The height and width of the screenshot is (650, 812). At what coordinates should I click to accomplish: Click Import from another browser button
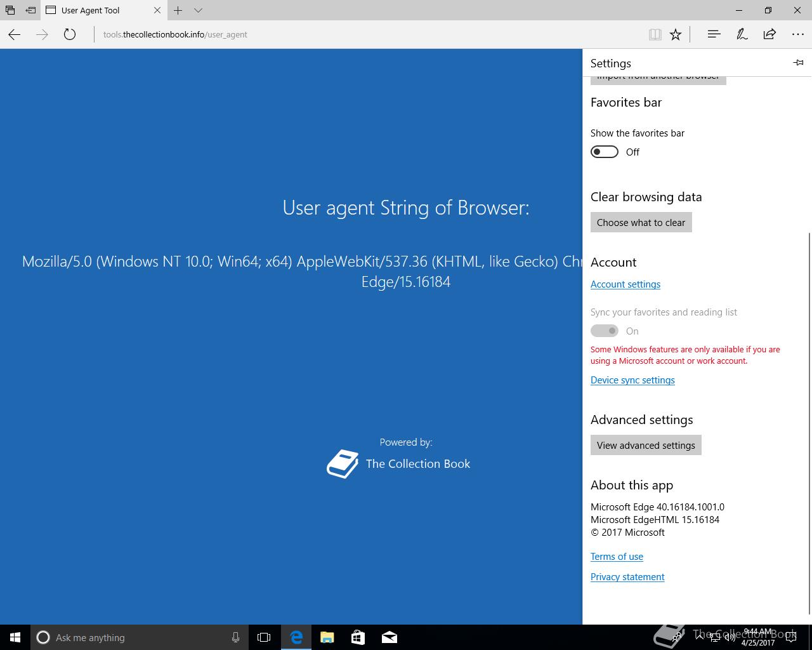(658, 80)
